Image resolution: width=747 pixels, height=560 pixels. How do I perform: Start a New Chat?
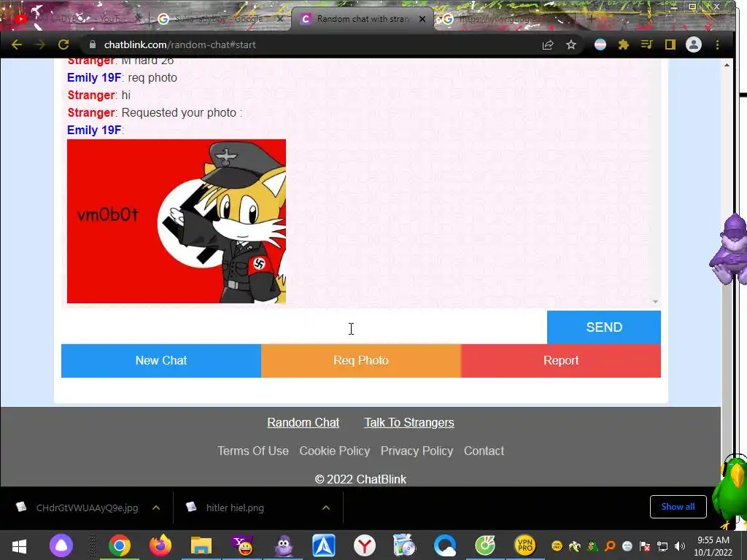click(x=161, y=360)
